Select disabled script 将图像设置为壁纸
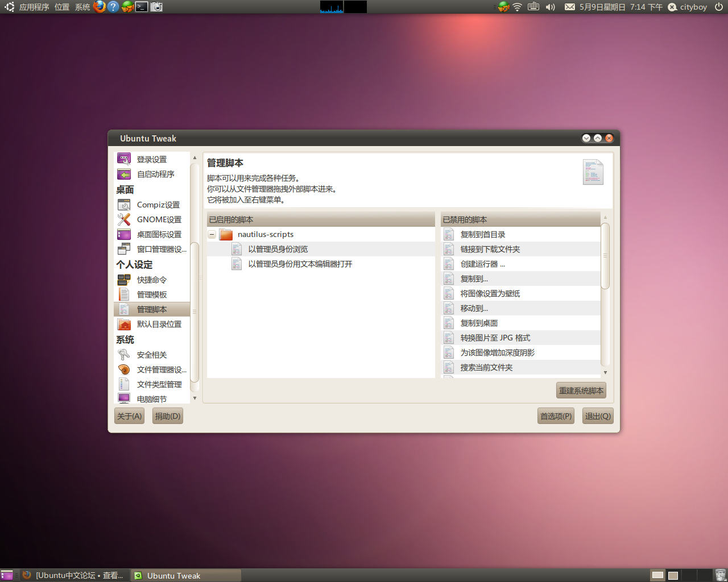Screen dimensions: 728x582 (x=520, y=293)
